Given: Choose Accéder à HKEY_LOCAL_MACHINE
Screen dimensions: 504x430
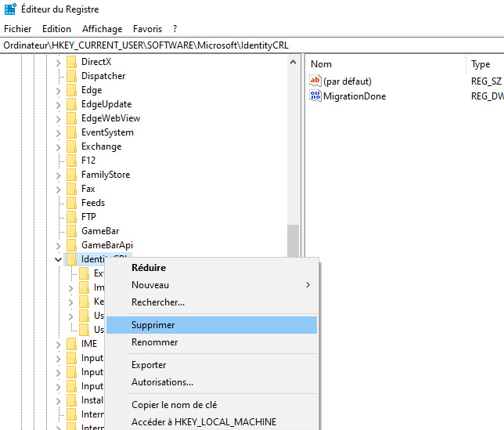Looking at the screenshot, I should pyautogui.click(x=211, y=422).
